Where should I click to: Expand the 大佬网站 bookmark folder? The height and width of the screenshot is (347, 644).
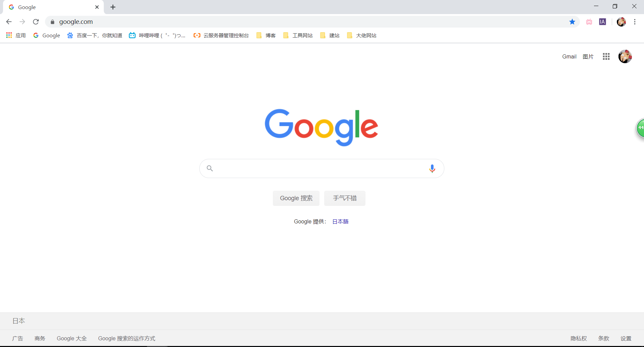(361, 35)
